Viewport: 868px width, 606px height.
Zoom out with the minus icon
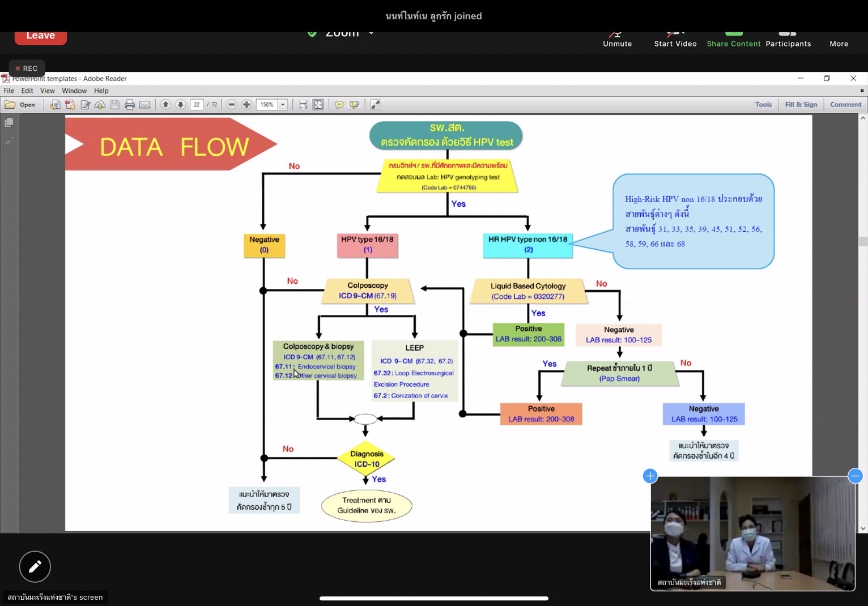click(232, 105)
